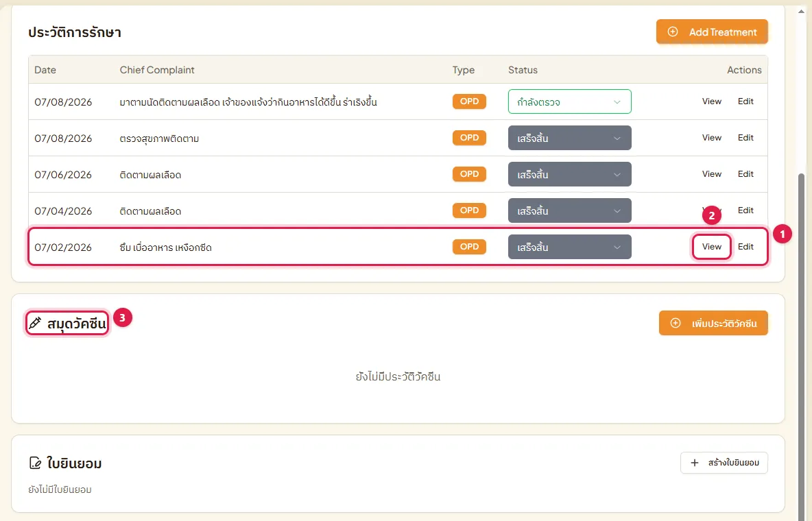Screen dimensions: 812x521
Task: Click the document icon beside ใบยินยอม
Action: pyautogui.click(x=35, y=463)
